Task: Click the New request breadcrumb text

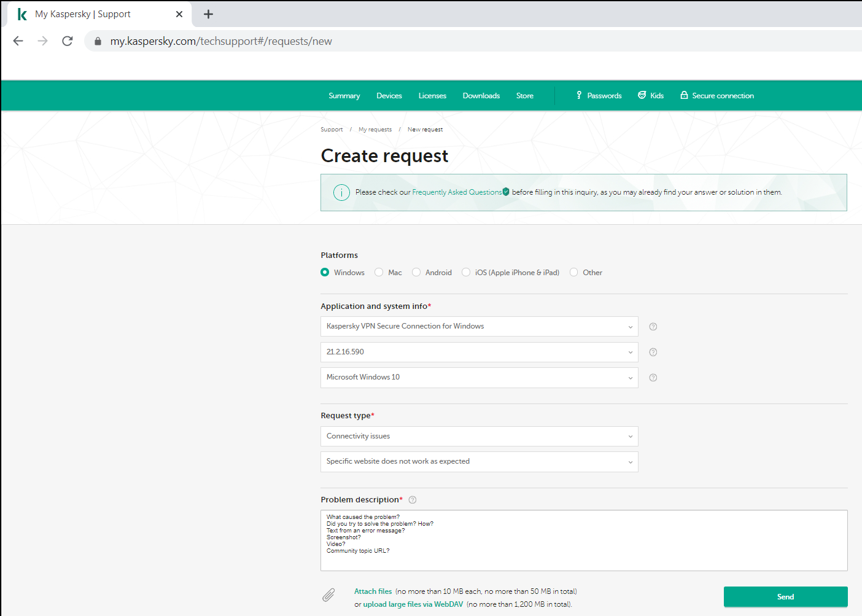Action: [425, 130]
